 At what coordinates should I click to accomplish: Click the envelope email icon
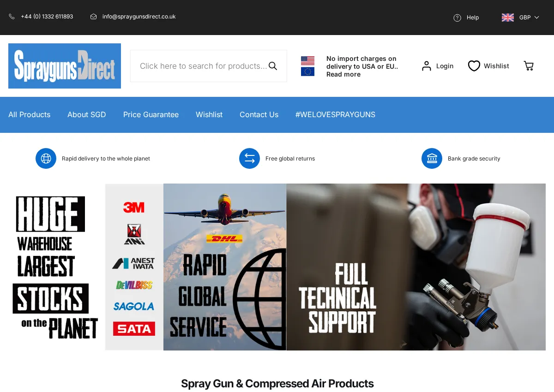pos(94,17)
